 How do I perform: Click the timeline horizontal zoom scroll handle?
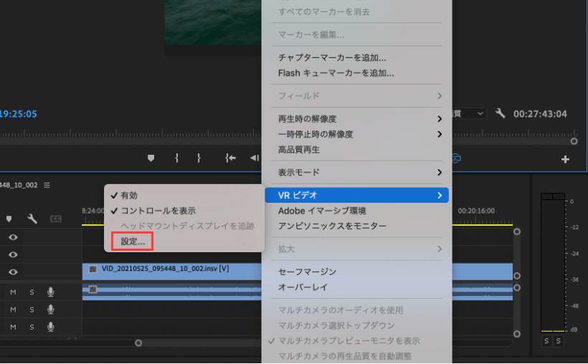tap(138, 343)
